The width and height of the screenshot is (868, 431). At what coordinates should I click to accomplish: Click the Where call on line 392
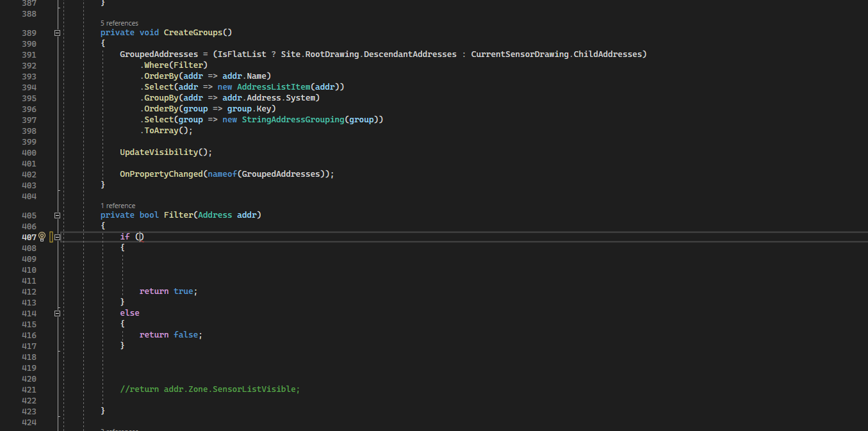156,65
